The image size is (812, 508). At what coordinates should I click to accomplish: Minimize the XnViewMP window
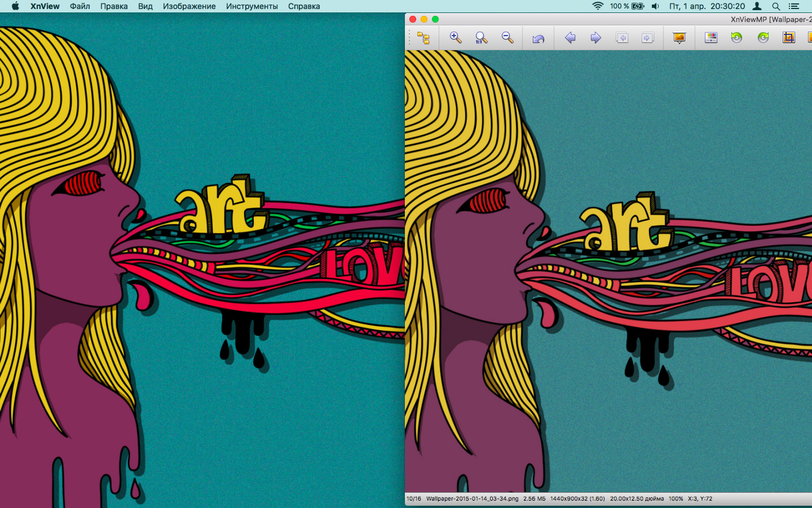click(x=424, y=19)
